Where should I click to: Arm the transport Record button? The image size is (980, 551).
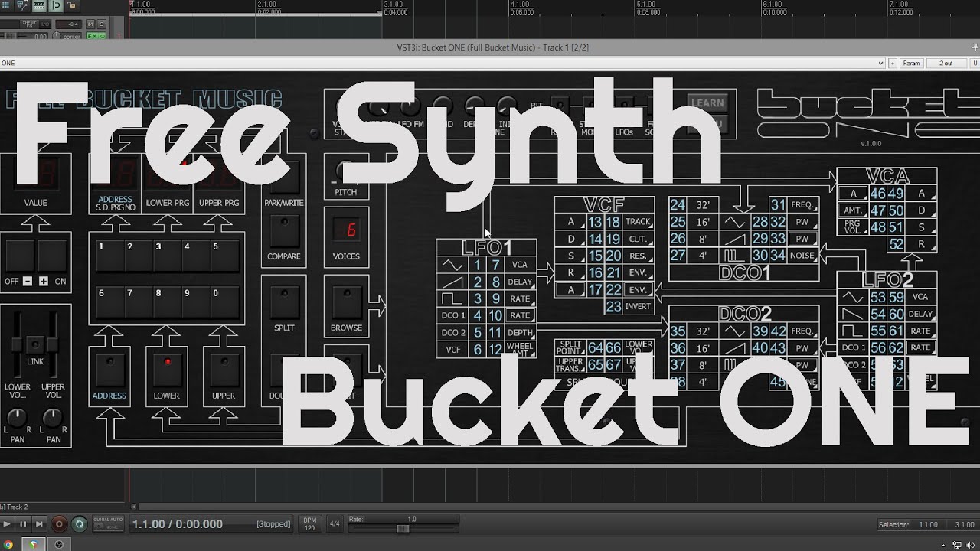(59, 524)
